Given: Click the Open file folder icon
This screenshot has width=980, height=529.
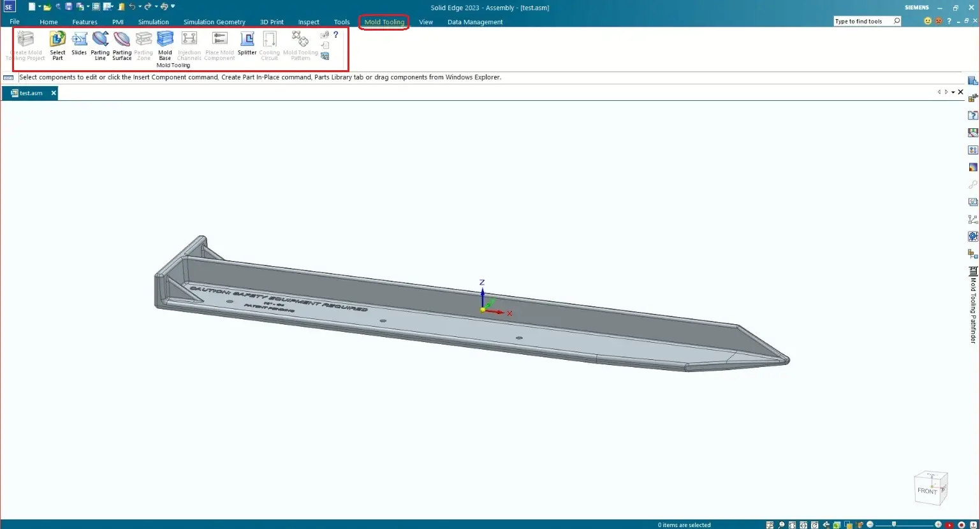Looking at the screenshot, I should 47,7.
